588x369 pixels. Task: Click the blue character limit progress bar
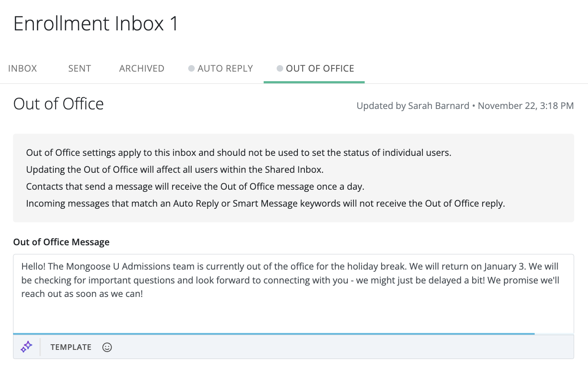[x=274, y=334]
